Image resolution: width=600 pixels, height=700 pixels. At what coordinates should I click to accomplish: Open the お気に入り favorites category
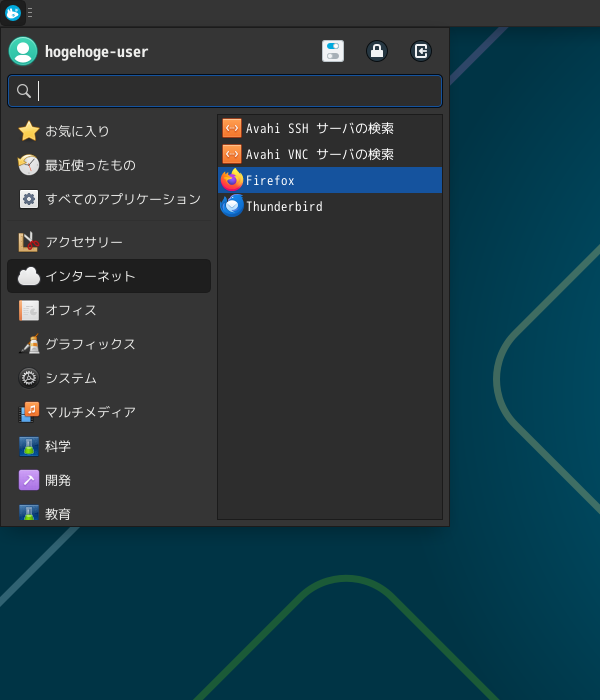(x=109, y=131)
